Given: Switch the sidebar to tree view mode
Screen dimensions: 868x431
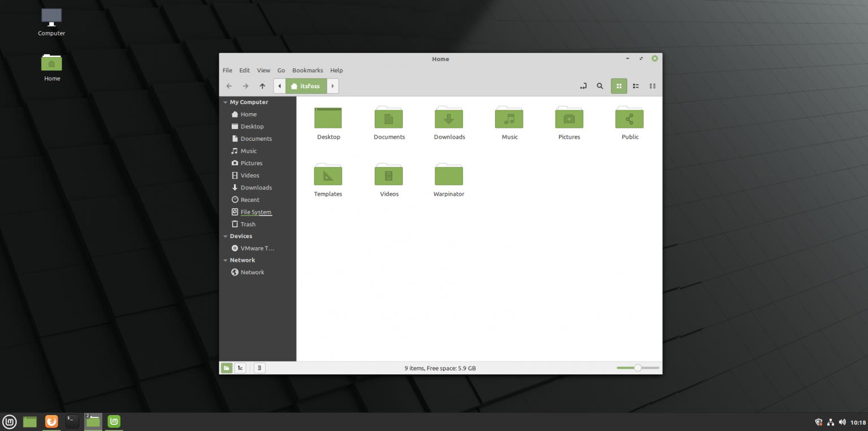Looking at the screenshot, I should [x=240, y=368].
